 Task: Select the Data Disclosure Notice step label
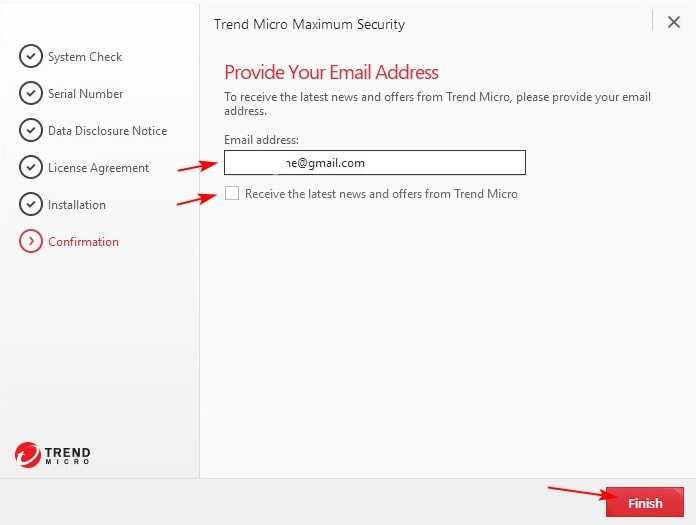[107, 130]
